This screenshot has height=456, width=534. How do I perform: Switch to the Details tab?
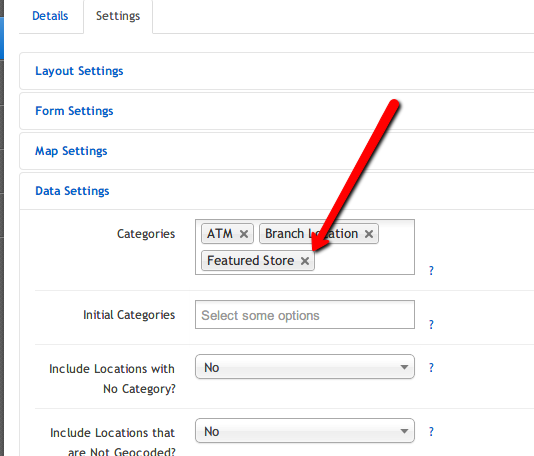pos(50,16)
